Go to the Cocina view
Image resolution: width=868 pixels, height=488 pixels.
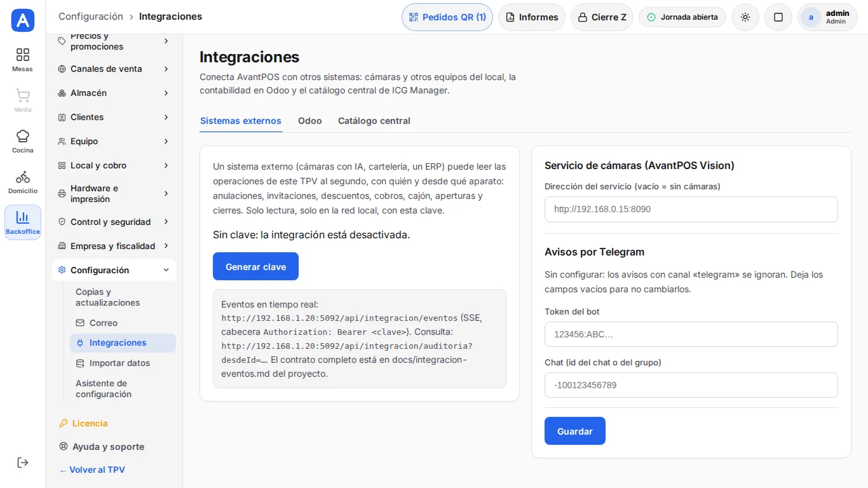coord(23,141)
